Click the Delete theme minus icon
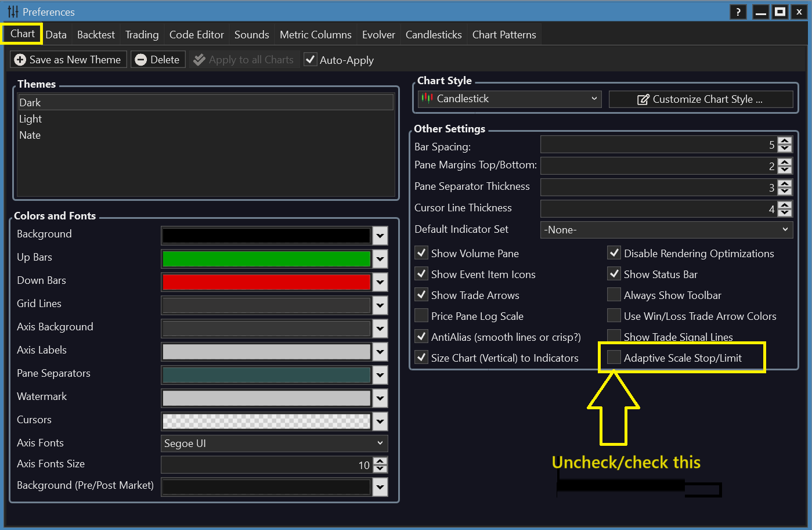 (x=140, y=60)
